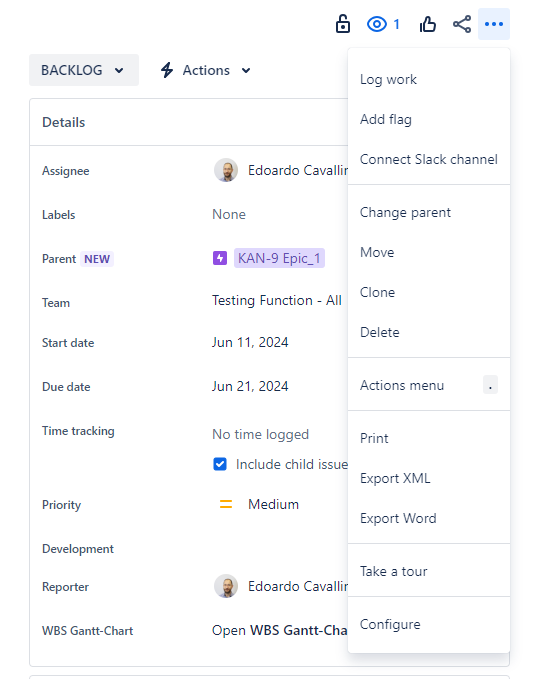Viewport: 547px width, 679px height.
Task: Uncheck Include child issues checkbox
Action: point(220,464)
